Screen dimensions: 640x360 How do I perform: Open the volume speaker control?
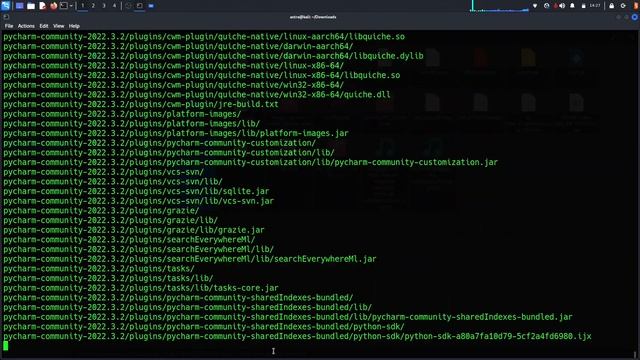pos(562,6)
